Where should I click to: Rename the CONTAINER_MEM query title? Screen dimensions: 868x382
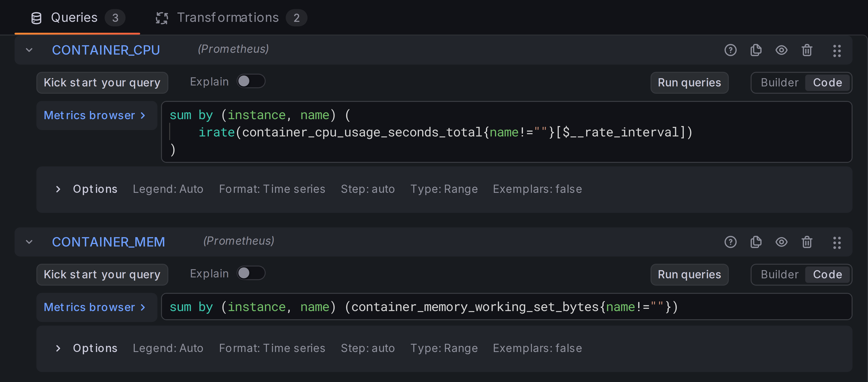pos(108,242)
